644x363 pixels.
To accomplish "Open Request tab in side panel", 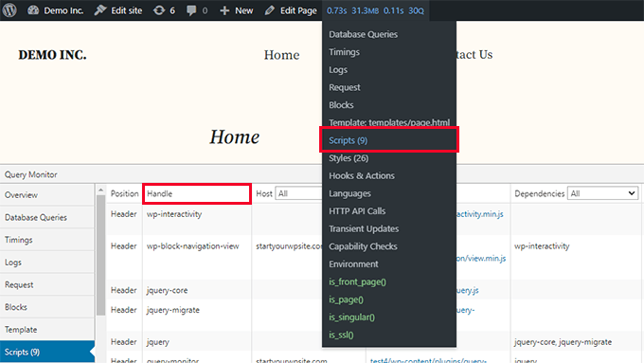I will pyautogui.click(x=47, y=284).
